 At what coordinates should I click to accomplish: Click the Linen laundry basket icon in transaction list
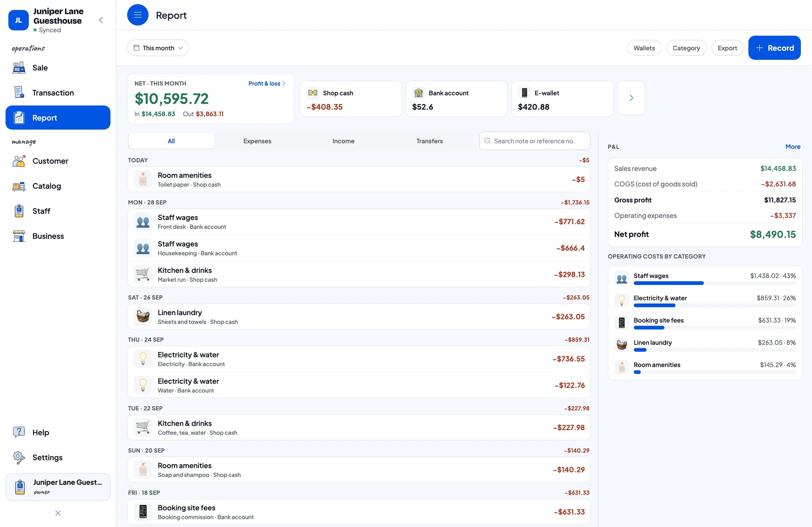[x=143, y=316]
